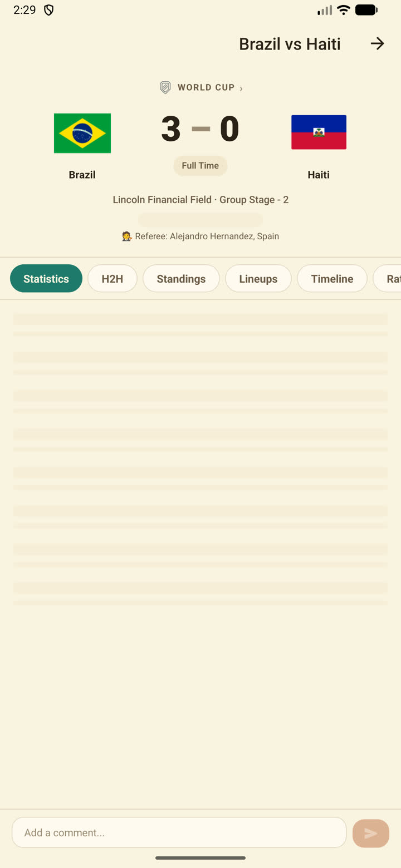401x868 pixels.
Task: Tap the shield icon in status bar
Action: (x=49, y=10)
